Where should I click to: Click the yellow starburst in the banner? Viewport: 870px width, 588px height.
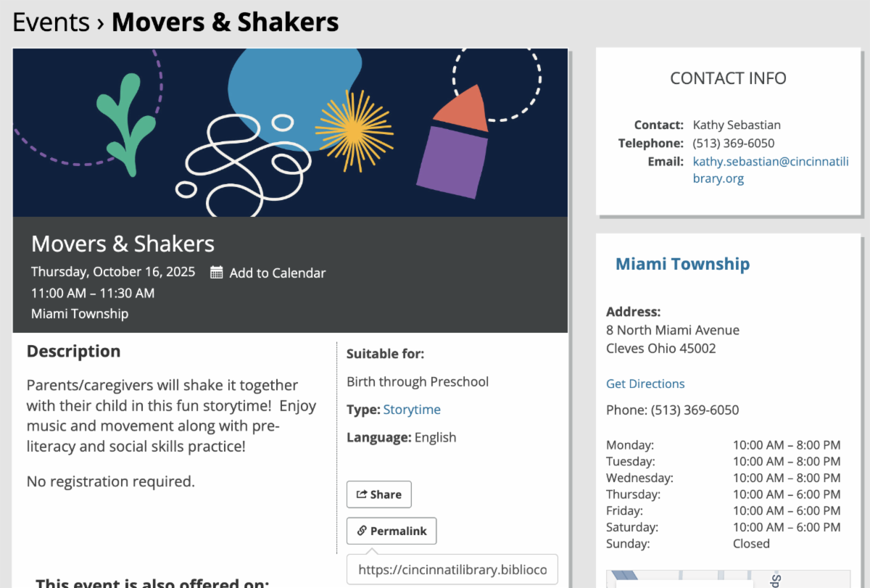coord(354,129)
